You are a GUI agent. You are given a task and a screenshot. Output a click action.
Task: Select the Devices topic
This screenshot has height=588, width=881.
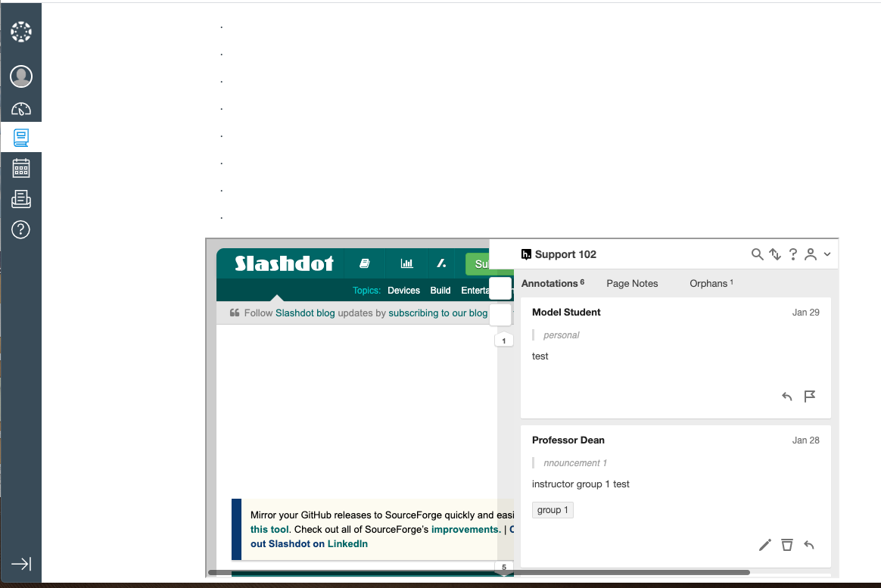point(403,291)
